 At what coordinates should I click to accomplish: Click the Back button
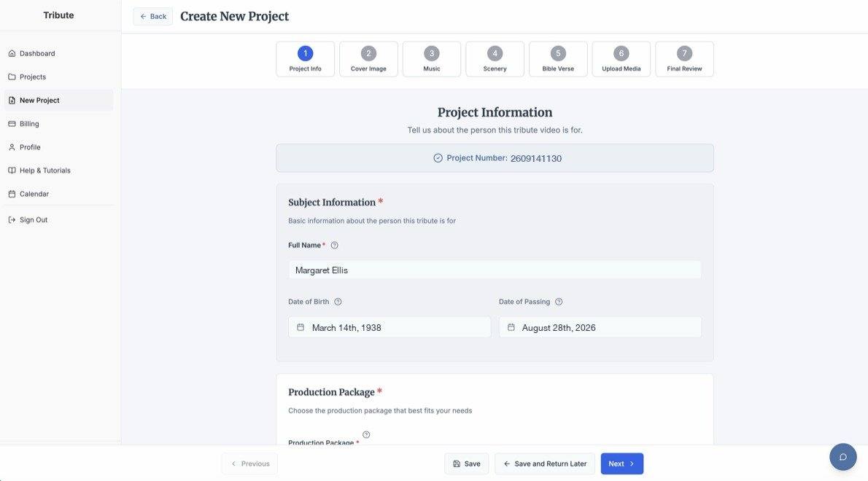click(x=152, y=17)
